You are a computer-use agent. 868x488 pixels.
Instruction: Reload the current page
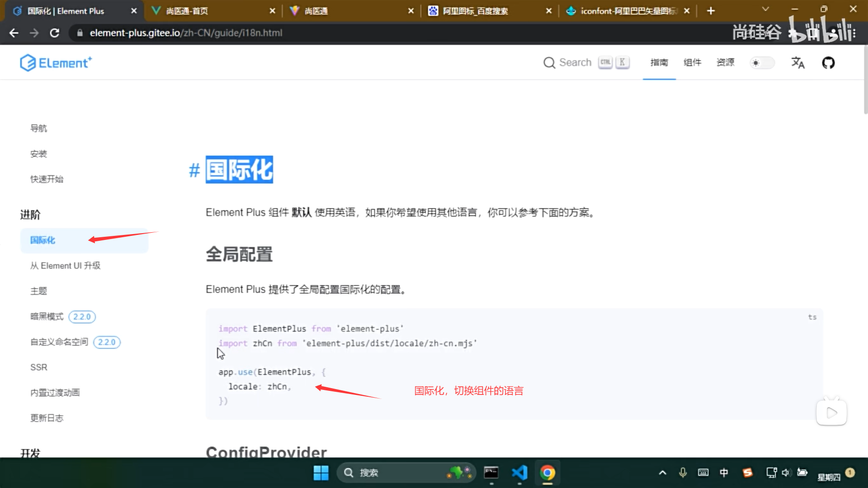coord(55,33)
